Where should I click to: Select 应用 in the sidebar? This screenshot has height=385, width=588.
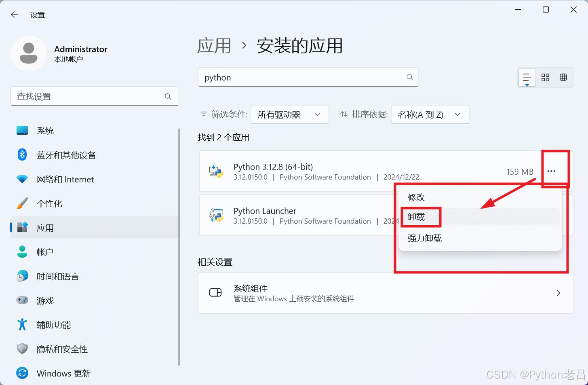(95, 228)
